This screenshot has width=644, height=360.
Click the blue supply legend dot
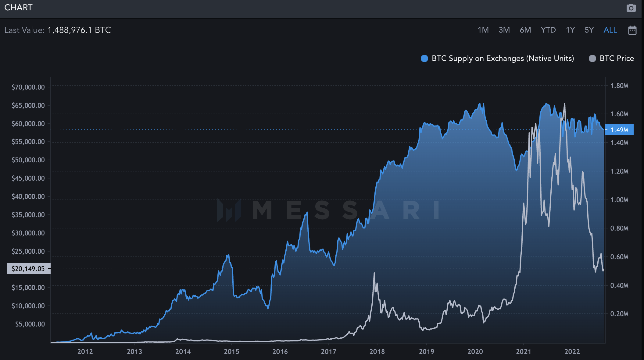pyautogui.click(x=424, y=58)
